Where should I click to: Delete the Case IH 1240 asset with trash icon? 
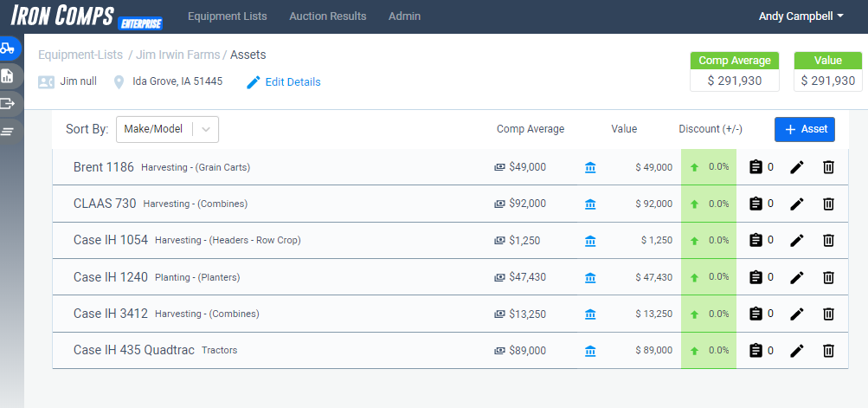click(828, 276)
